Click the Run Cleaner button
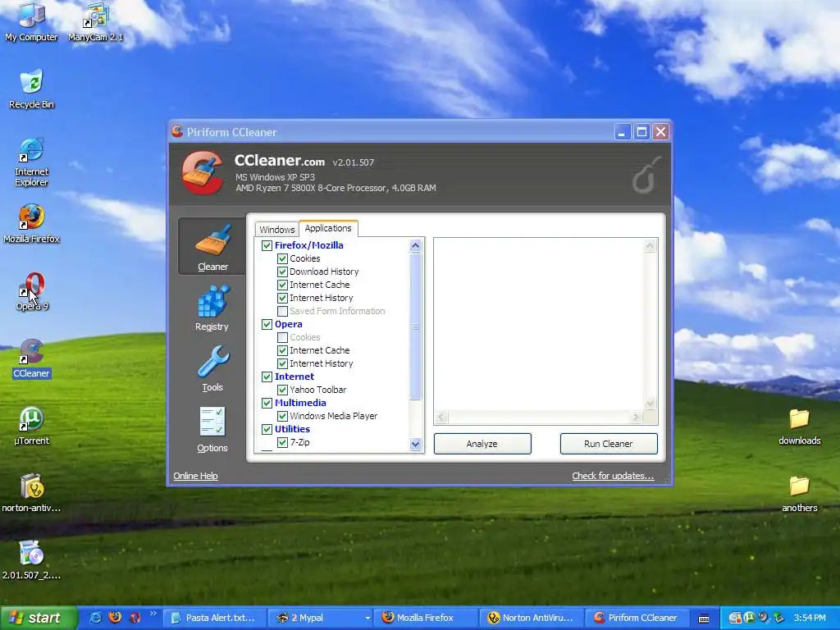The image size is (840, 630). click(609, 444)
